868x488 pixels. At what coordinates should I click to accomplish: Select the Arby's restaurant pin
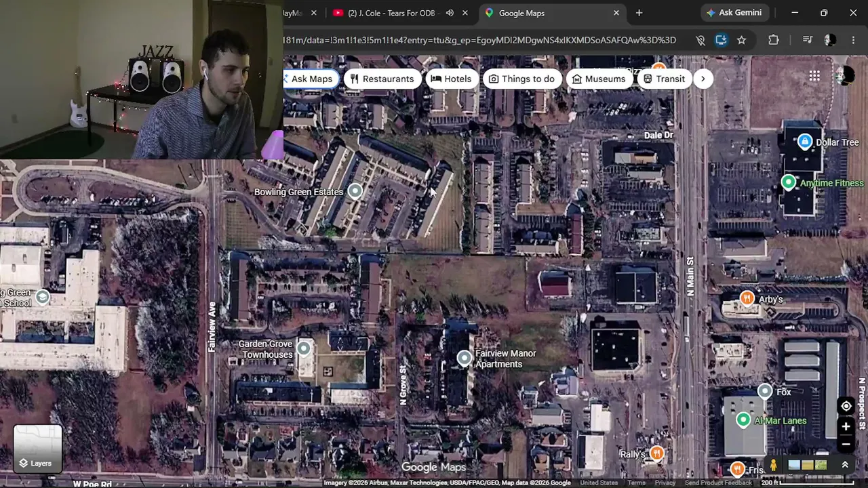pos(747,298)
